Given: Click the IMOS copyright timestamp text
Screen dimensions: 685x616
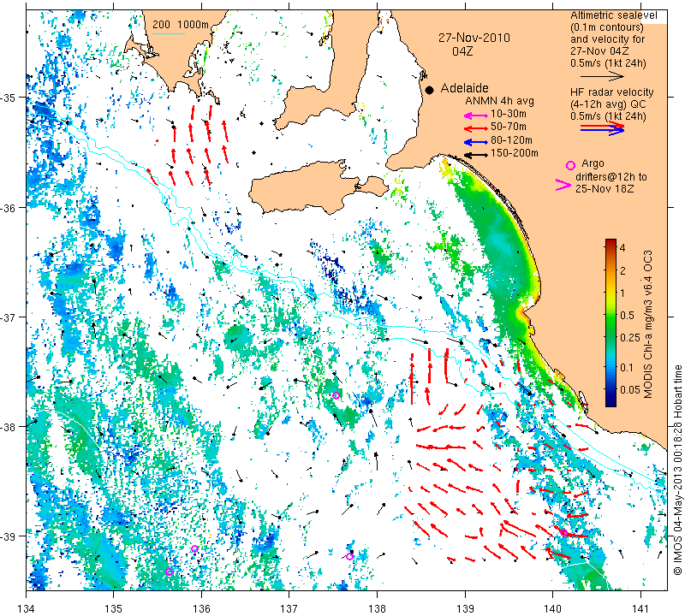Looking at the screenshot, I should coord(677,468).
